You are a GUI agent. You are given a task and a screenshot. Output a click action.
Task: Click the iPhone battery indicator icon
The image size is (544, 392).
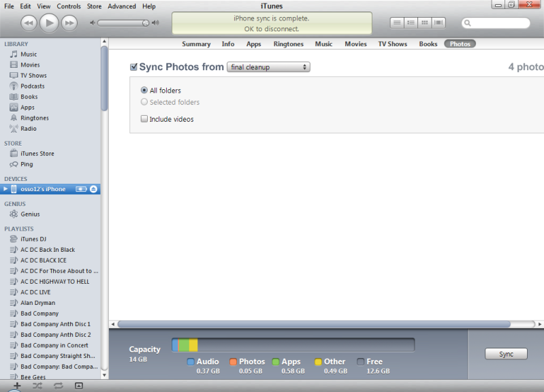point(81,189)
